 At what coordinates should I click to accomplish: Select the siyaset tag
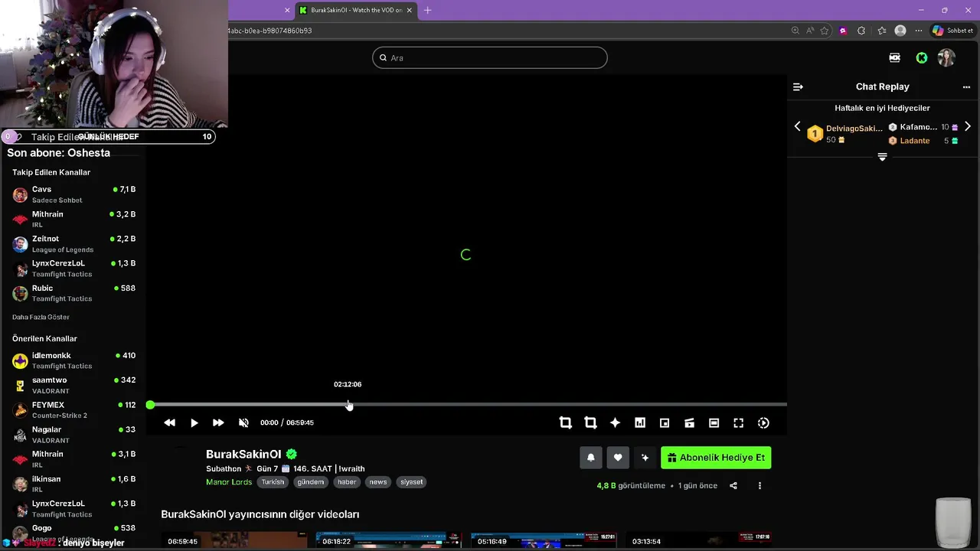411,482
